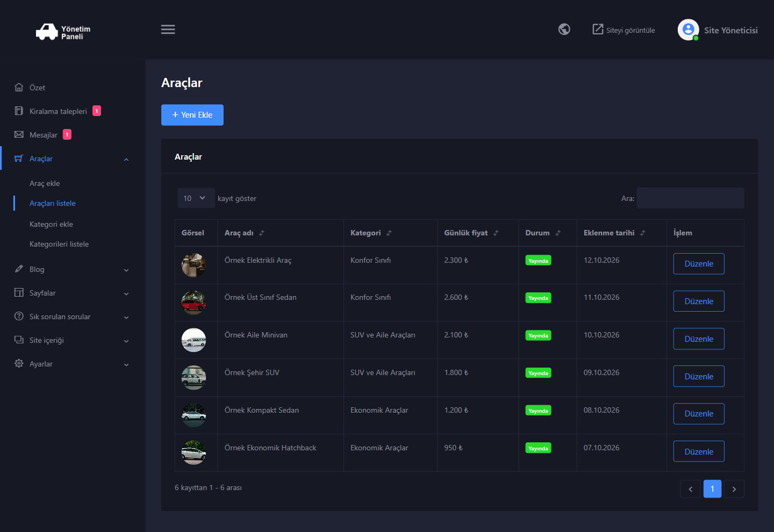
Task: Click Düzenle for Örnek Üst Sınıf Sedan
Action: pyautogui.click(x=699, y=301)
